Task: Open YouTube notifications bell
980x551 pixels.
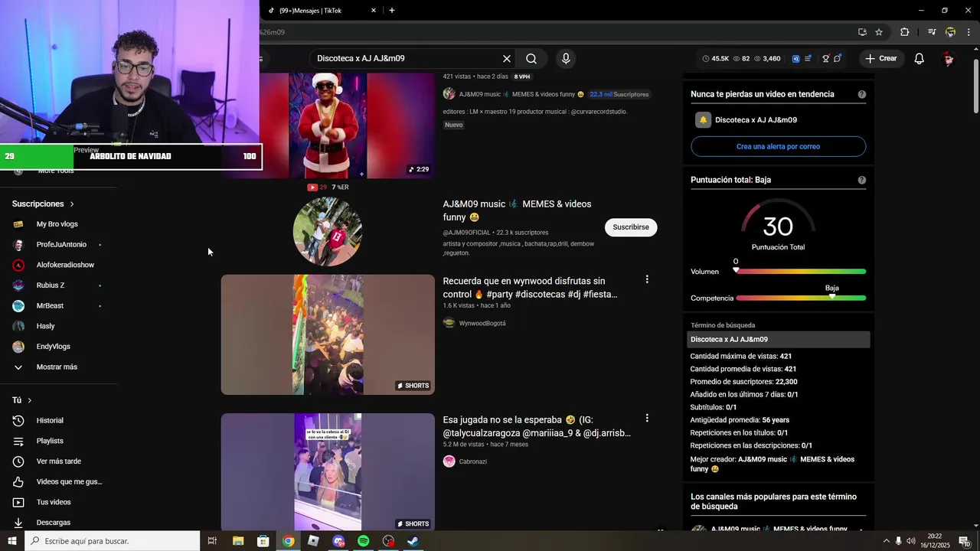Action: point(920,58)
